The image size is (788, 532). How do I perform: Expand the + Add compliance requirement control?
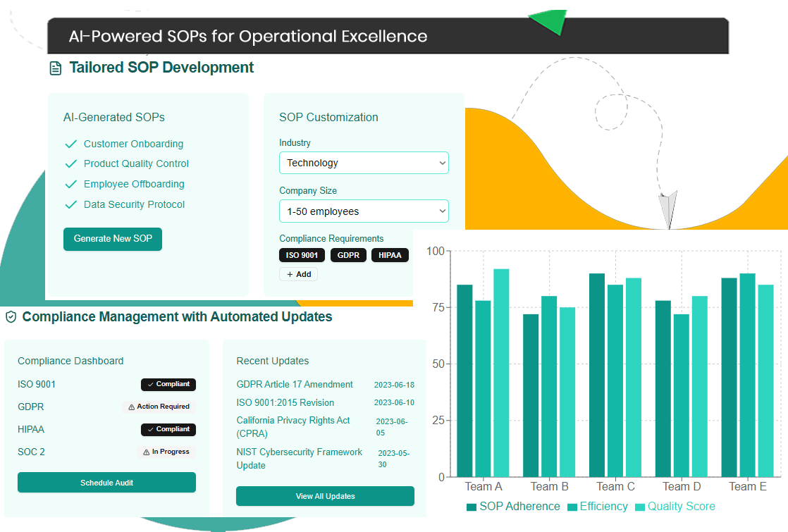click(298, 274)
